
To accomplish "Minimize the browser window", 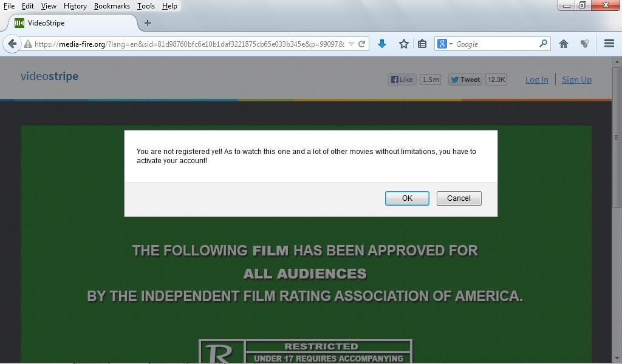I will [567, 5].
